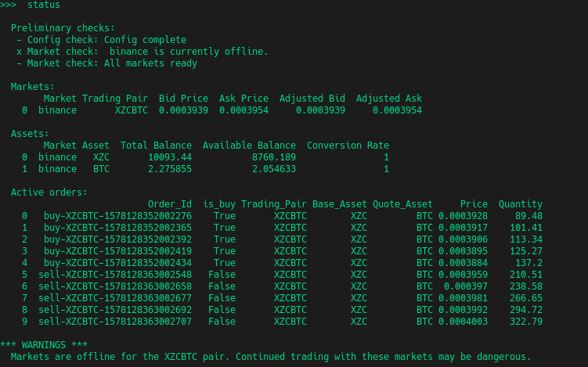This screenshot has height=367, width=588.
Task: Select order price 0.0003884
Action: [x=464, y=263]
